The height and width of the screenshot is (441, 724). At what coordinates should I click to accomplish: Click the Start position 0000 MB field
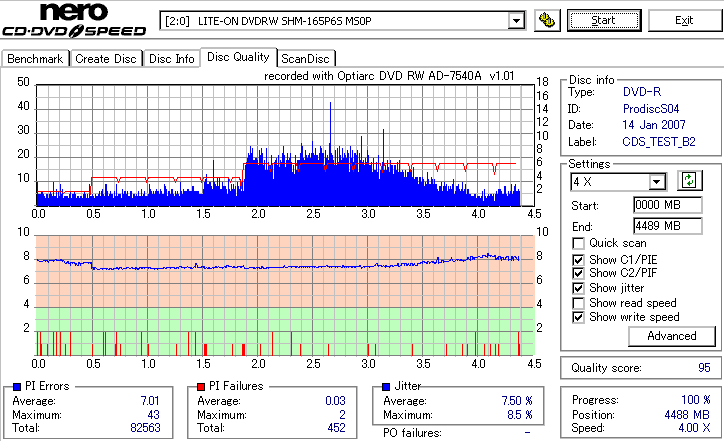pos(668,205)
